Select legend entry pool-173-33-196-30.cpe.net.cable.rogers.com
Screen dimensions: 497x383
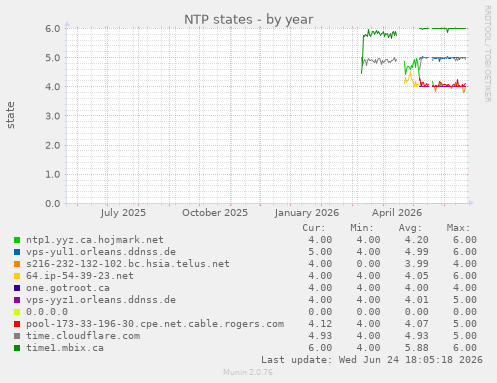(x=155, y=324)
